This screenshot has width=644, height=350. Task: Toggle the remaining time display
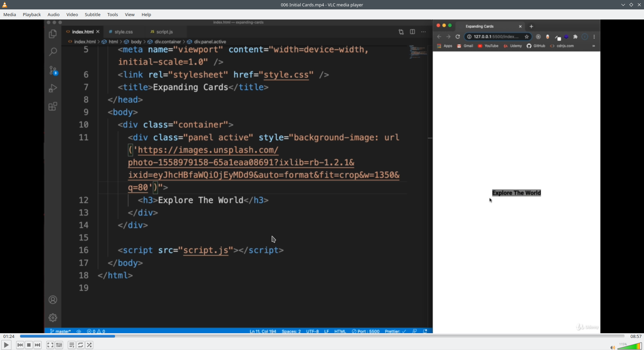click(636, 336)
